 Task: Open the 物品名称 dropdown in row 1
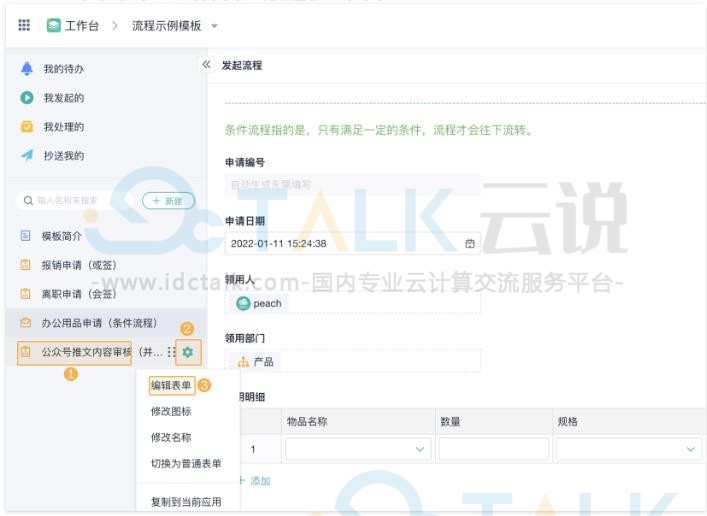(358, 449)
